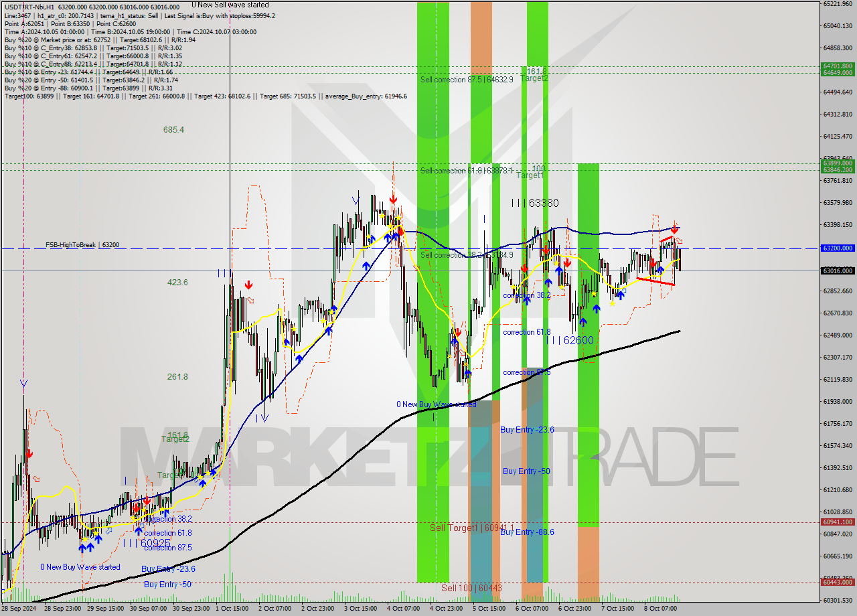Click the '6 Oct 07:00' time axis label
The width and height of the screenshot is (857, 616).
[532, 609]
